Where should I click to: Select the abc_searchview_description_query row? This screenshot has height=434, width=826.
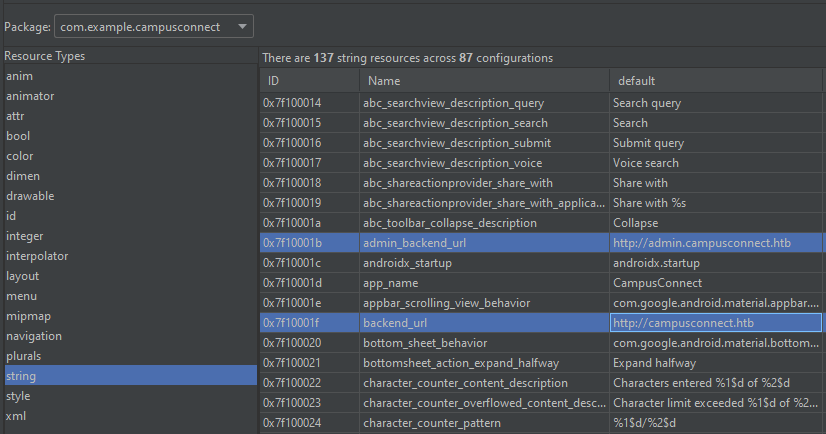pos(455,103)
